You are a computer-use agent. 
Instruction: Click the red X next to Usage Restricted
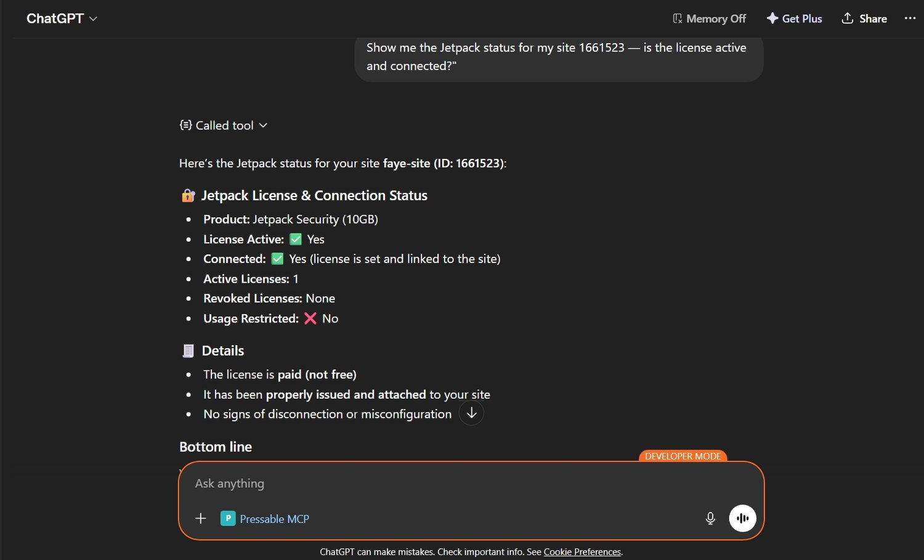310,318
